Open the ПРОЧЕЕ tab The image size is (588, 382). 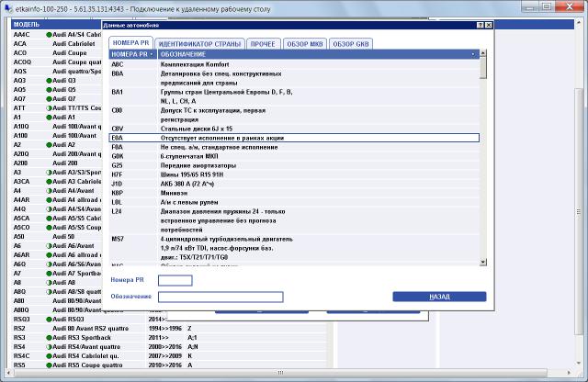click(x=263, y=44)
